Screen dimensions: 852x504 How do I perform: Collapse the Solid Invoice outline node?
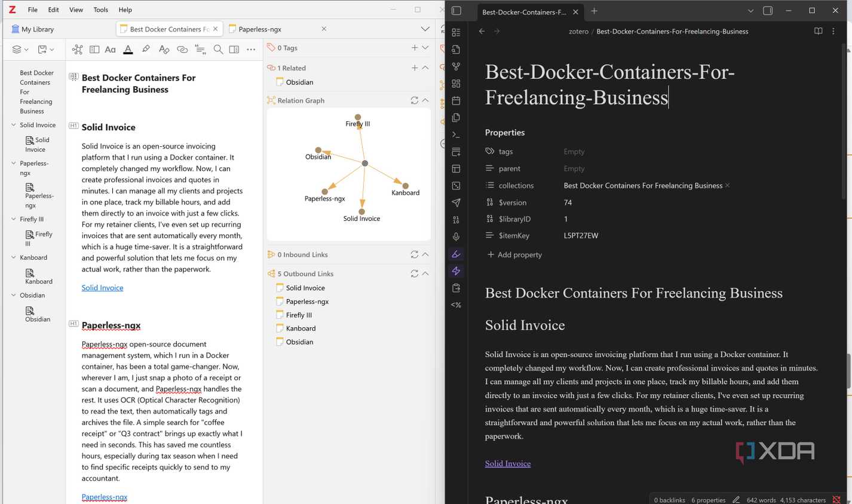14,125
